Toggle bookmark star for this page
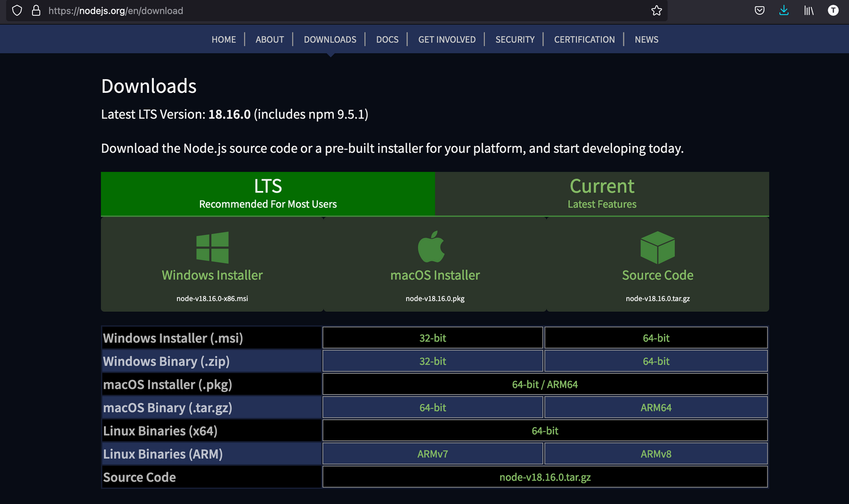 pos(656,11)
